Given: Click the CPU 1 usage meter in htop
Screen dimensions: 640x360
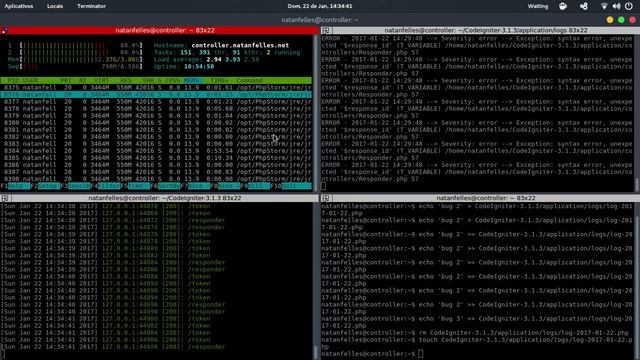Looking at the screenshot, I should (x=75, y=45).
